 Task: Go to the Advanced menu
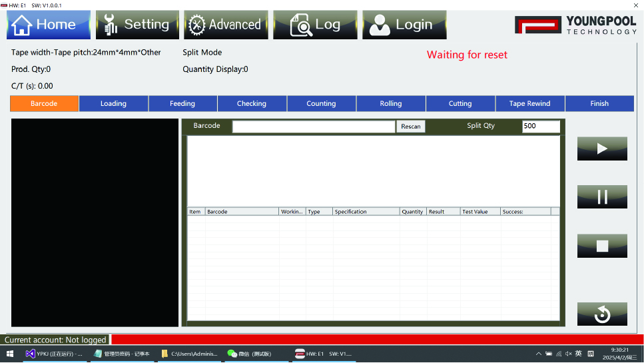226,25
